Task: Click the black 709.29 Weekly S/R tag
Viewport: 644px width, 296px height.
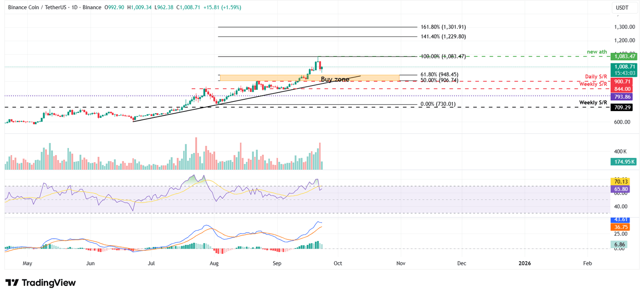Action: pyautogui.click(x=623, y=107)
